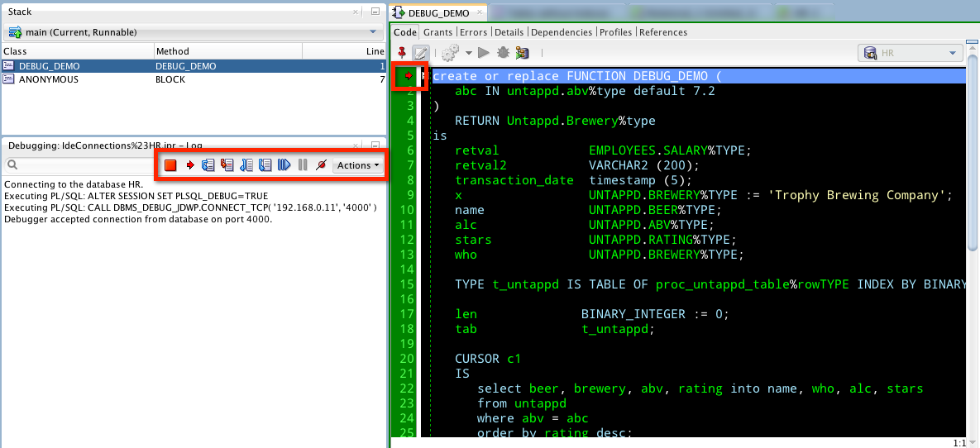Click the Step Into debug icon
980x448 pixels.
click(x=227, y=165)
